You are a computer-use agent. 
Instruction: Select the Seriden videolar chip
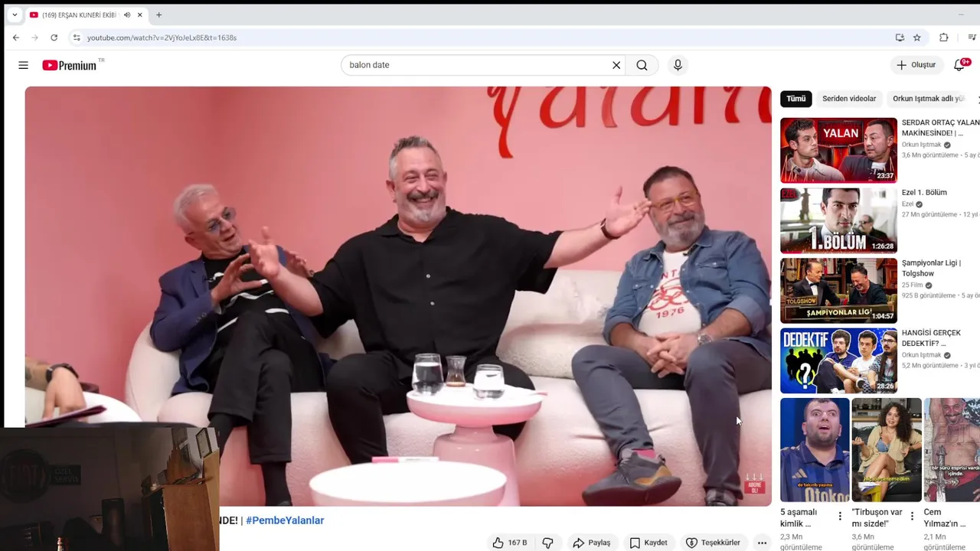coord(849,99)
